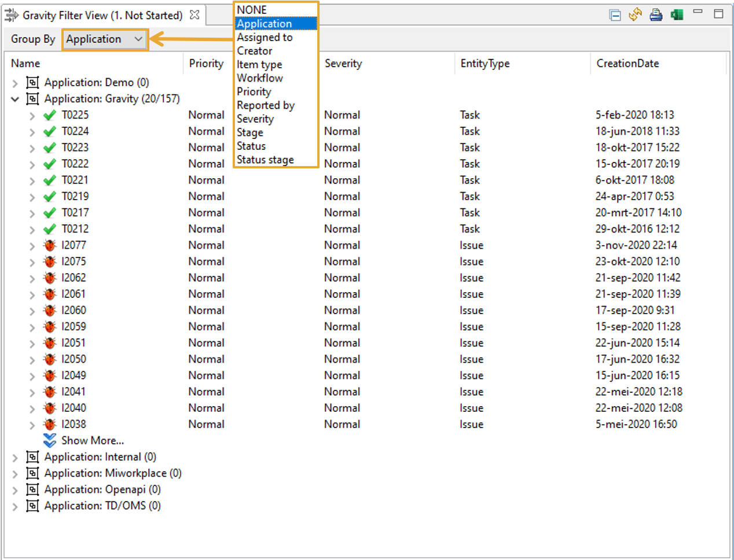Click the Print icon in the toolbar
The height and width of the screenshot is (560, 734).
[x=656, y=14]
